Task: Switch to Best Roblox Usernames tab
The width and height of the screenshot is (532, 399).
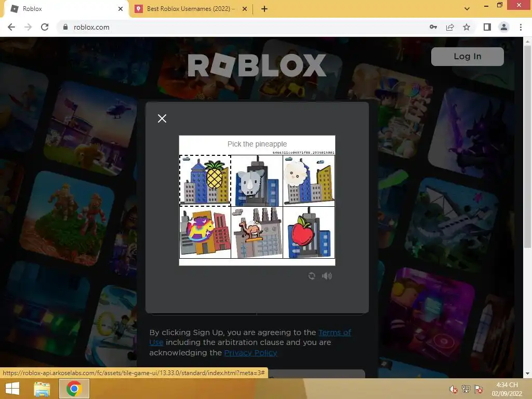Action: coord(190,9)
